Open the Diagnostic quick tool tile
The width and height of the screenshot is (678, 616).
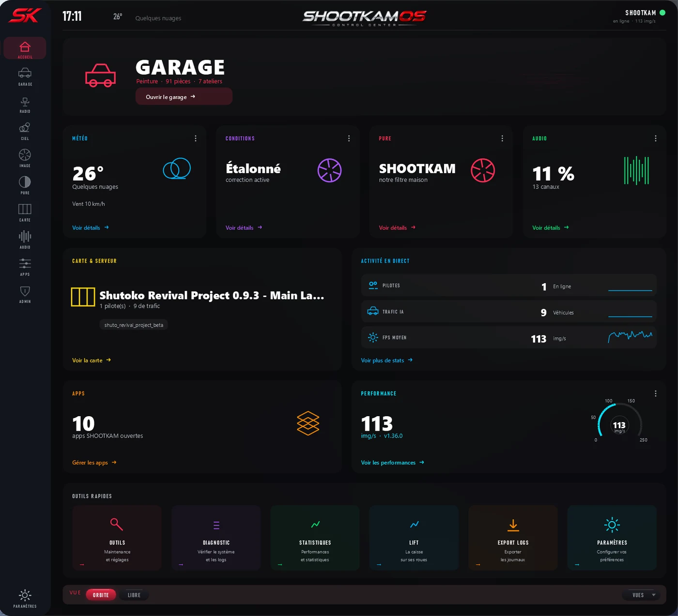(216, 538)
